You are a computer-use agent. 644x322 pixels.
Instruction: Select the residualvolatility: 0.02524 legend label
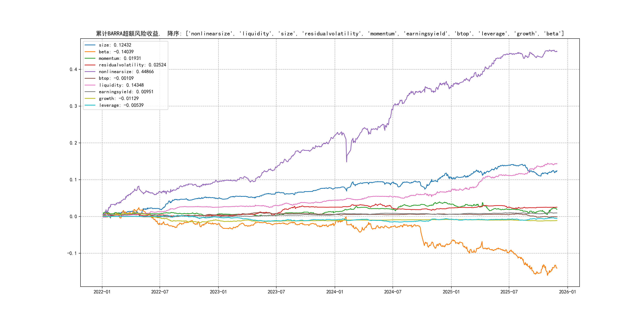(x=132, y=65)
